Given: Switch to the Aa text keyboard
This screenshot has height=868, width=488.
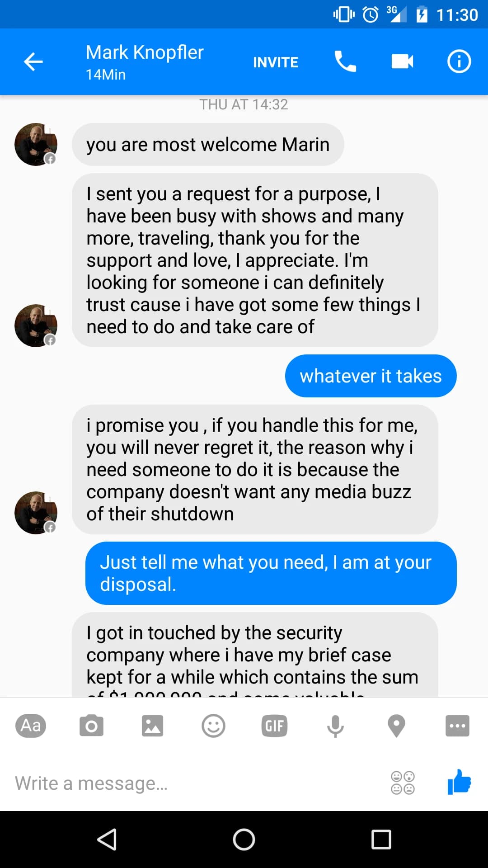Looking at the screenshot, I should 31,726.
